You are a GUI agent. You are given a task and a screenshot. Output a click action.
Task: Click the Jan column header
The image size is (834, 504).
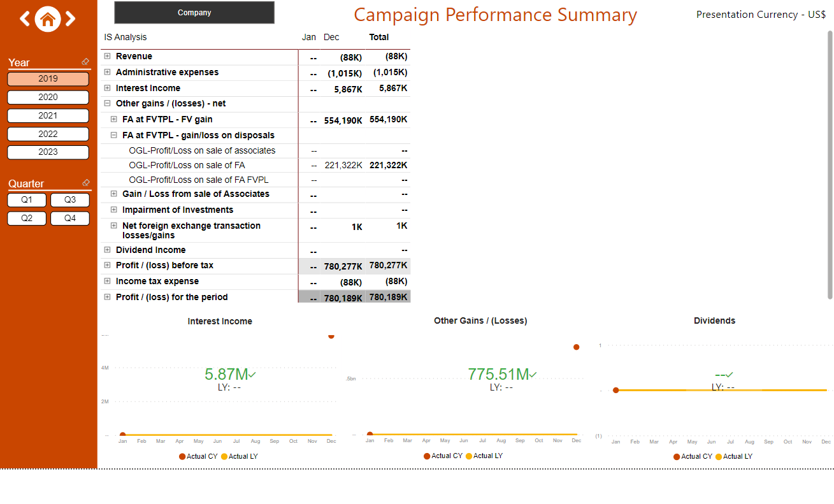coord(309,37)
